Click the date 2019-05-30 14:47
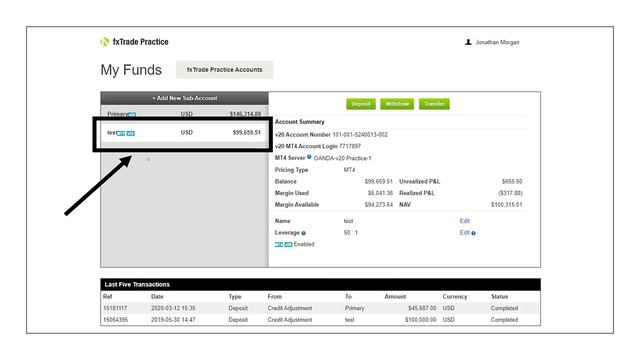This screenshot has height=360, width=640. 173,320
